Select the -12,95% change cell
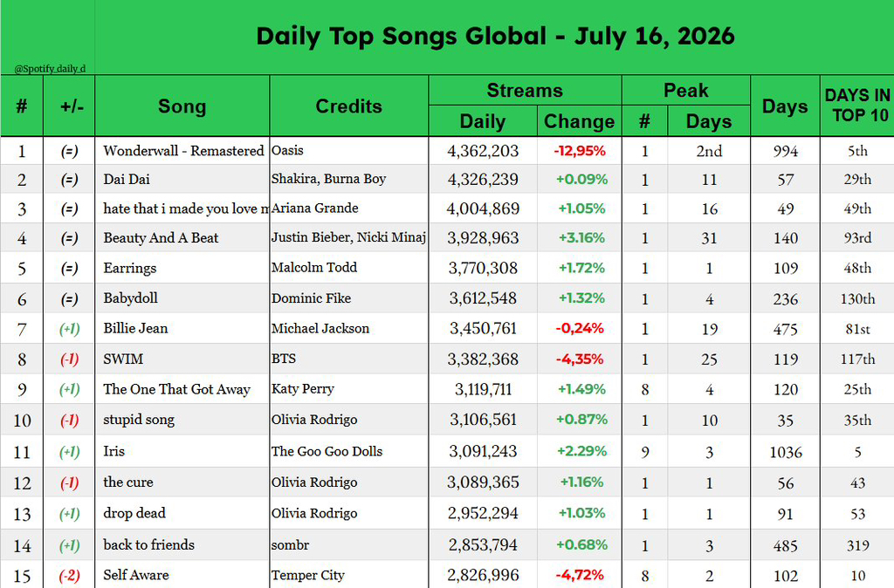Viewport: 894px width, 588px height. coord(580,151)
